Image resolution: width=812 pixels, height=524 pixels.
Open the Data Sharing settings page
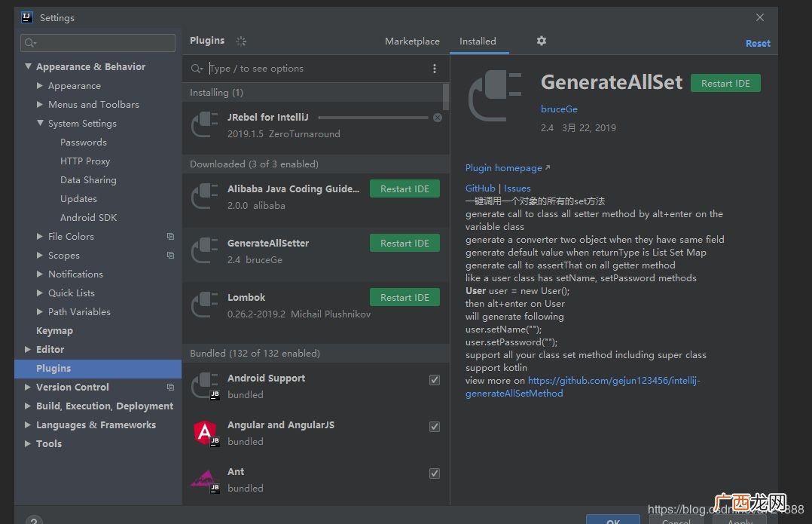(x=88, y=180)
